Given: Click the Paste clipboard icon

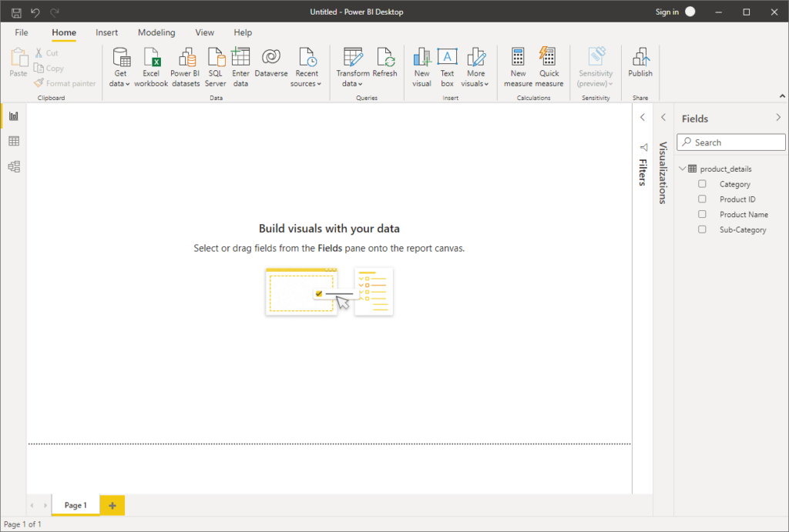Looking at the screenshot, I should [x=18, y=57].
